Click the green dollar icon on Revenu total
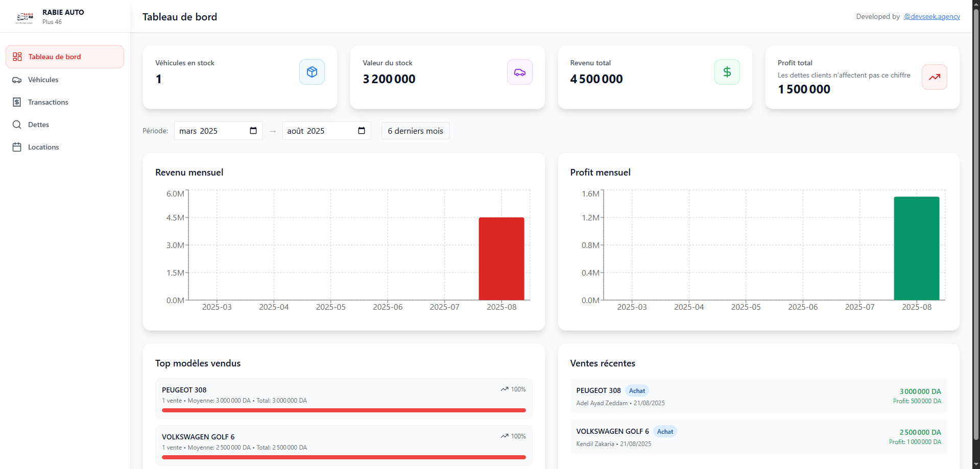Viewport: 980px width, 469px height. pyautogui.click(x=727, y=72)
